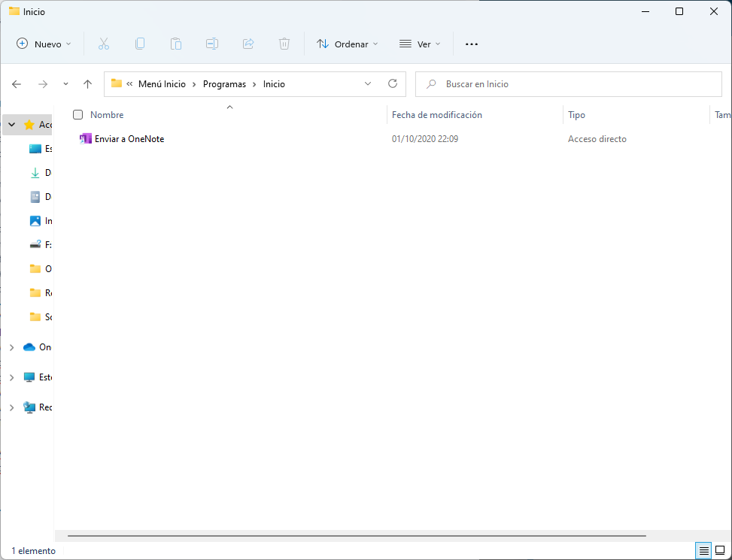Click the Delete trash can icon
The image size is (732, 560).
coord(284,44)
